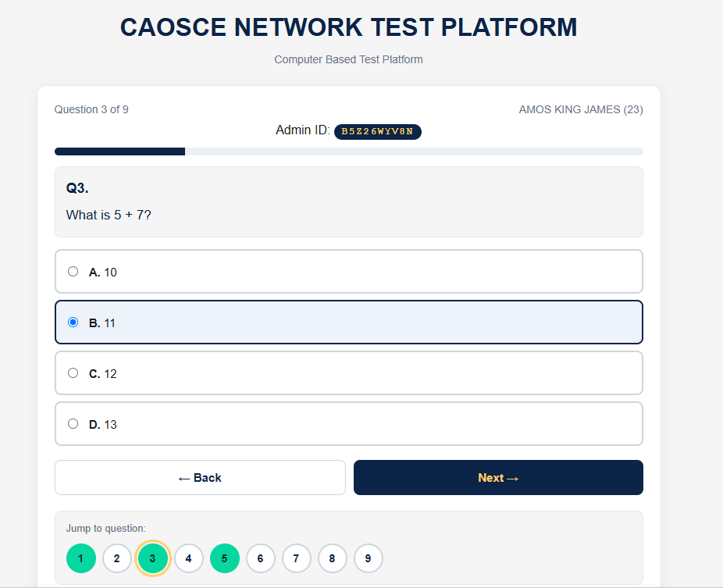Pick radio button for answer D. 13
Screen dimensions: 723x588
click(73, 424)
